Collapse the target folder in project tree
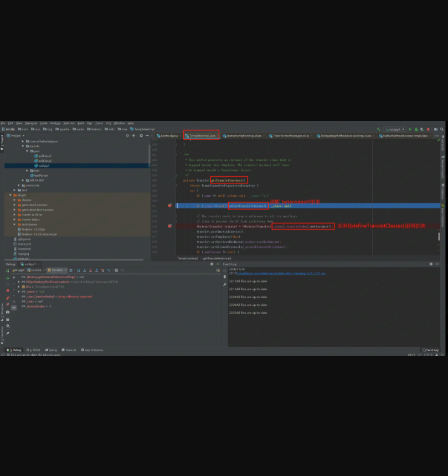448x476 pixels. click(x=11, y=195)
